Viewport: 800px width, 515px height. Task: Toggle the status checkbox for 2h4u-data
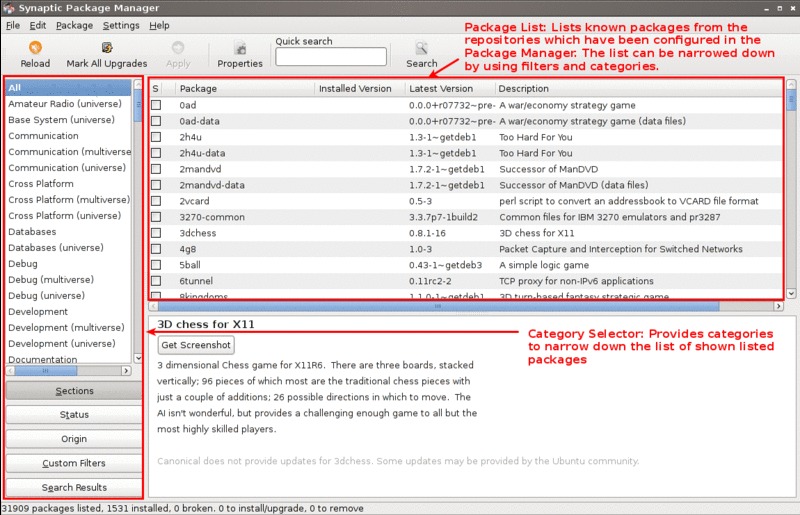point(156,153)
